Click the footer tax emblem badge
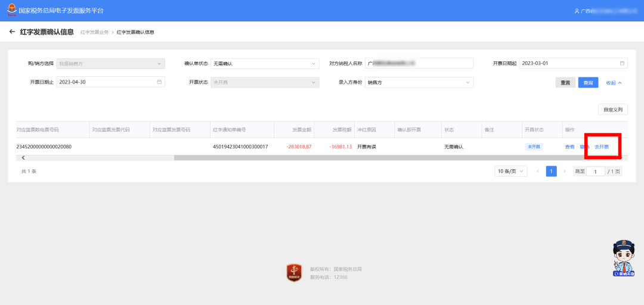The height and width of the screenshot is (305, 644). pos(294,273)
